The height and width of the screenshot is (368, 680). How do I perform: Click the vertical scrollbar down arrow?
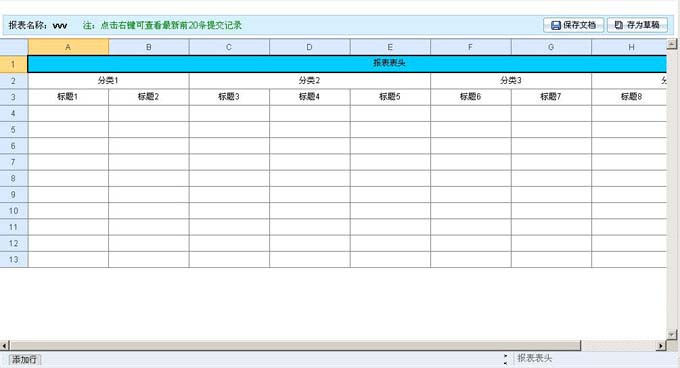point(672,335)
